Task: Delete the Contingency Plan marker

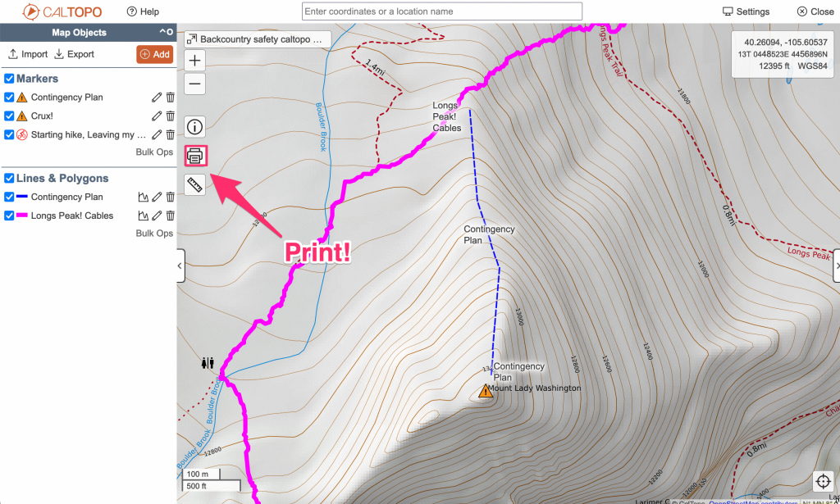Action: pos(171,98)
